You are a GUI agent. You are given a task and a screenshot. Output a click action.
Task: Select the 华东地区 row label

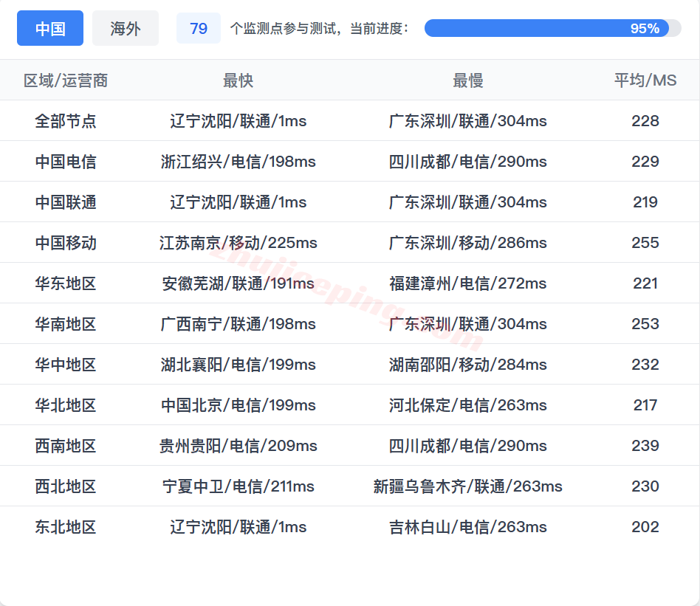66,283
